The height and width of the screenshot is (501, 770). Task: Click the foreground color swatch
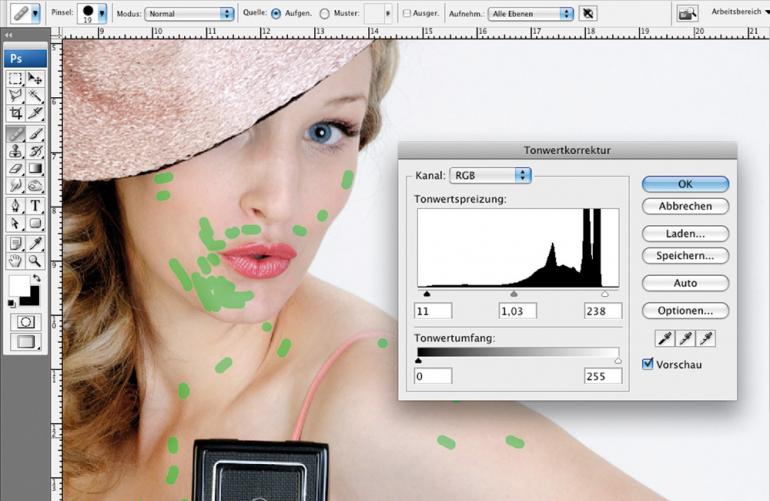18,285
